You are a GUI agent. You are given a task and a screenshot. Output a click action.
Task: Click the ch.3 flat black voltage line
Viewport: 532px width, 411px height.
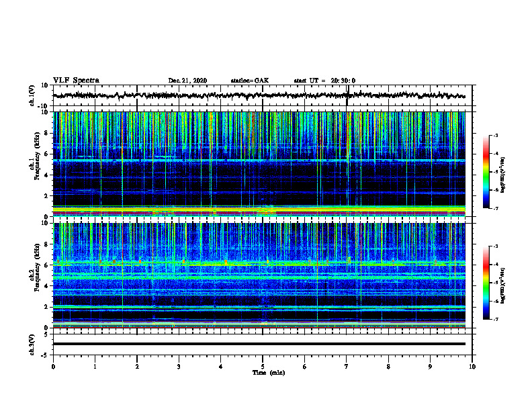click(x=259, y=344)
